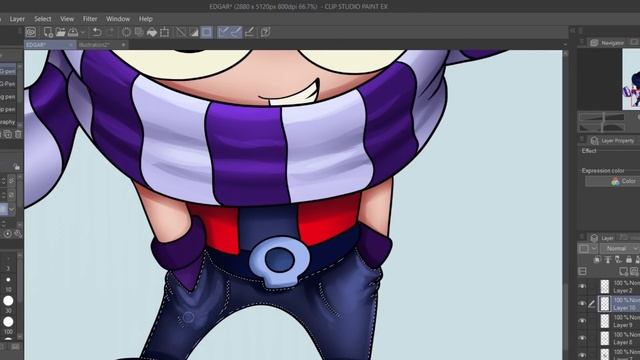
Task: Open the CLIP STUDIO launcher icon
Action: click(x=31, y=32)
